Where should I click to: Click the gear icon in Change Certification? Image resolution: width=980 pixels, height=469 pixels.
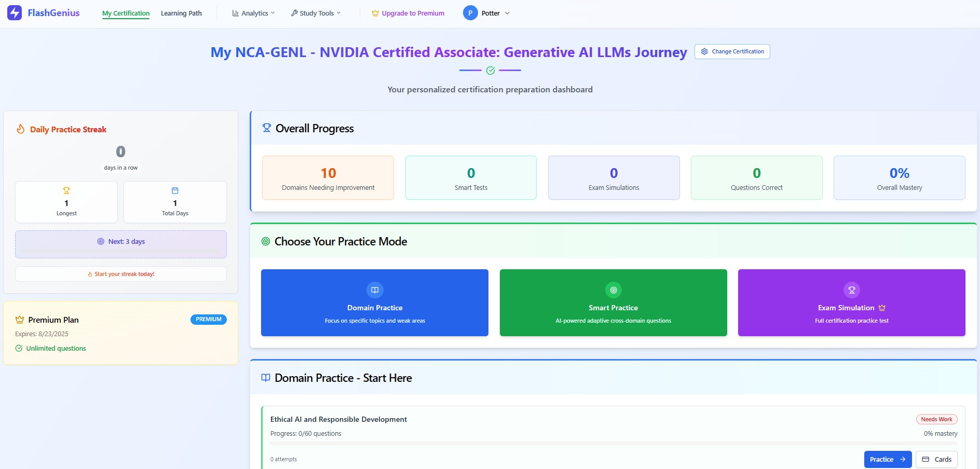coord(704,51)
